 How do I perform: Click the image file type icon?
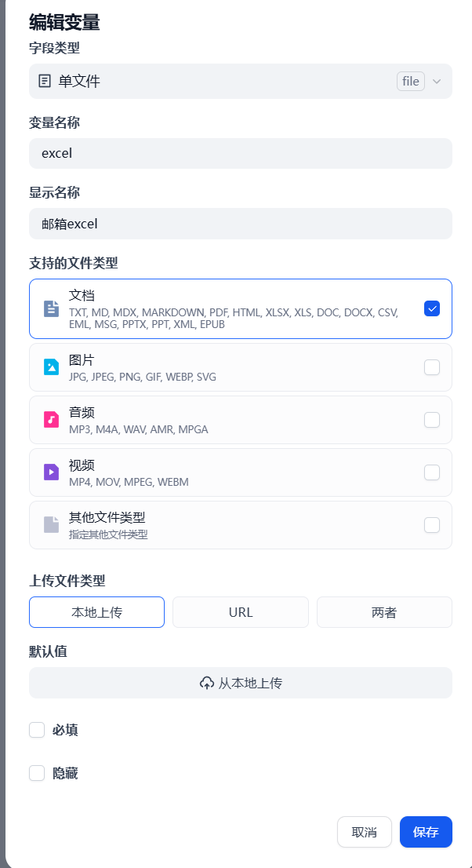point(51,367)
